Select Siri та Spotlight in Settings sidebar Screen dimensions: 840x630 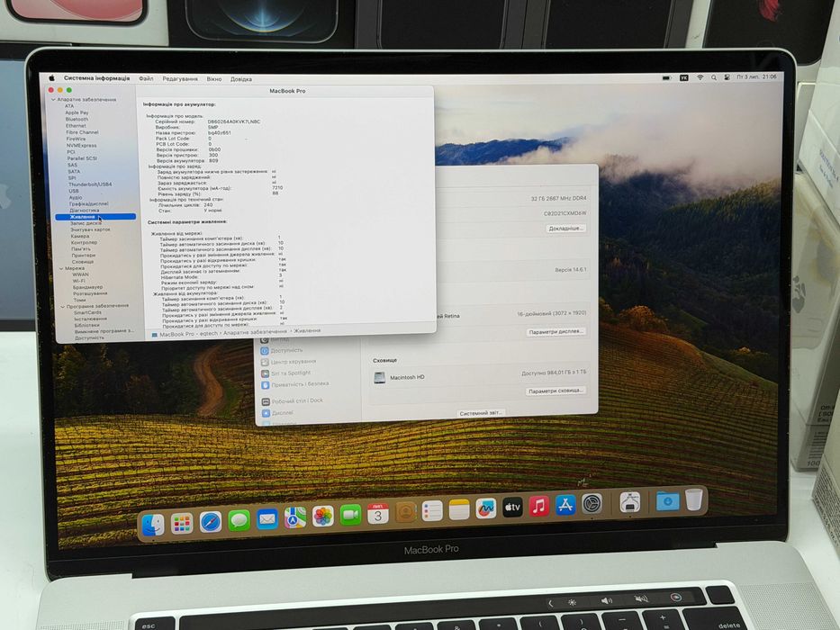pyautogui.click(x=286, y=373)
